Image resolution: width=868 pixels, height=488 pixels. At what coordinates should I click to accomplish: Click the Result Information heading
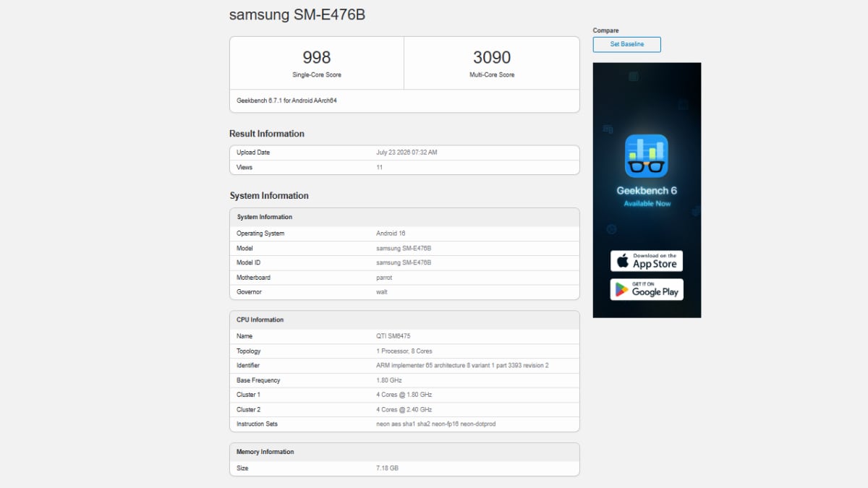pyautogui.click(x=267, y=134)
